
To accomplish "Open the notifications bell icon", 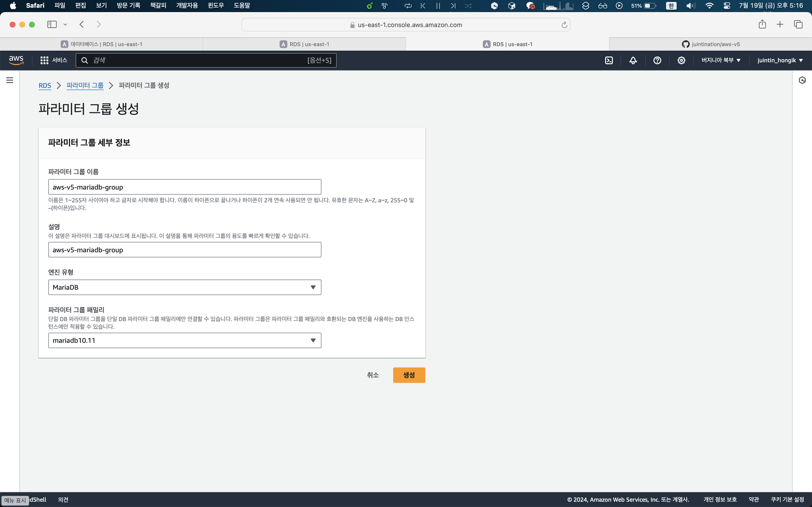I will [633, 60].
